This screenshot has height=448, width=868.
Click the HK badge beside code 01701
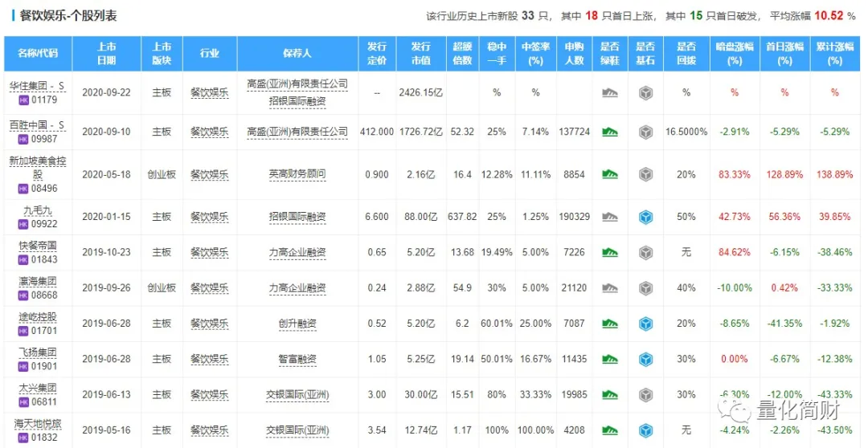(x=23, y=331)
